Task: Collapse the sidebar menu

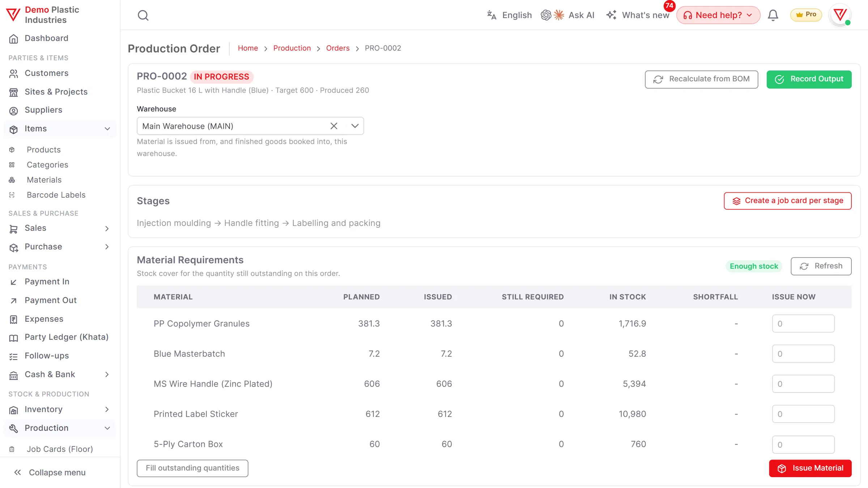Action: click(50, 472)
